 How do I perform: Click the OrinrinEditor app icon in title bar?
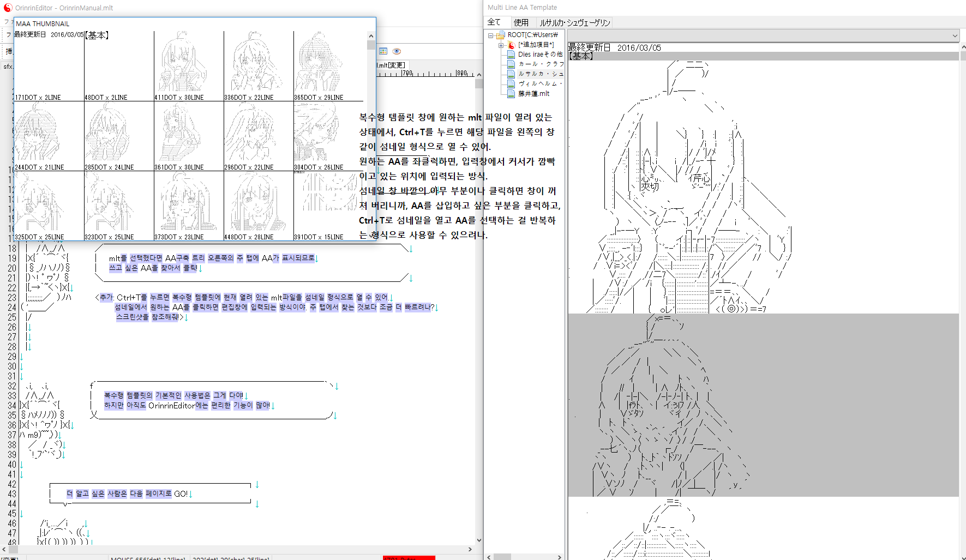[x=8, y=8]
